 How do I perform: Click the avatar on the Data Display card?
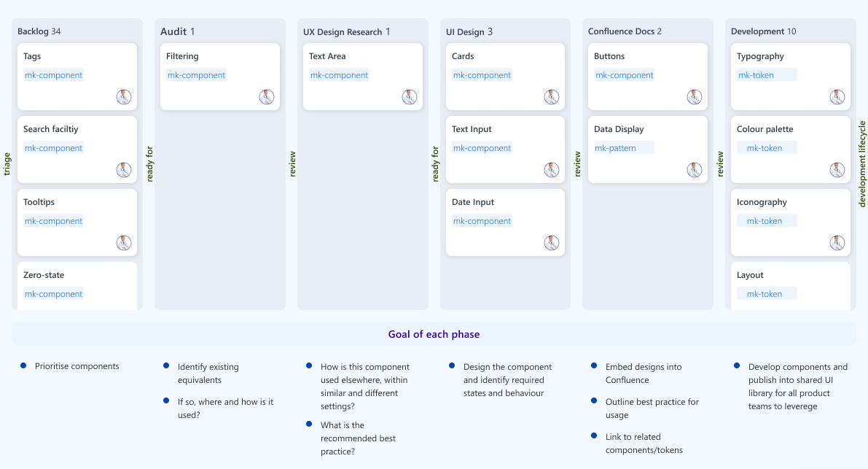pos(695,169)
